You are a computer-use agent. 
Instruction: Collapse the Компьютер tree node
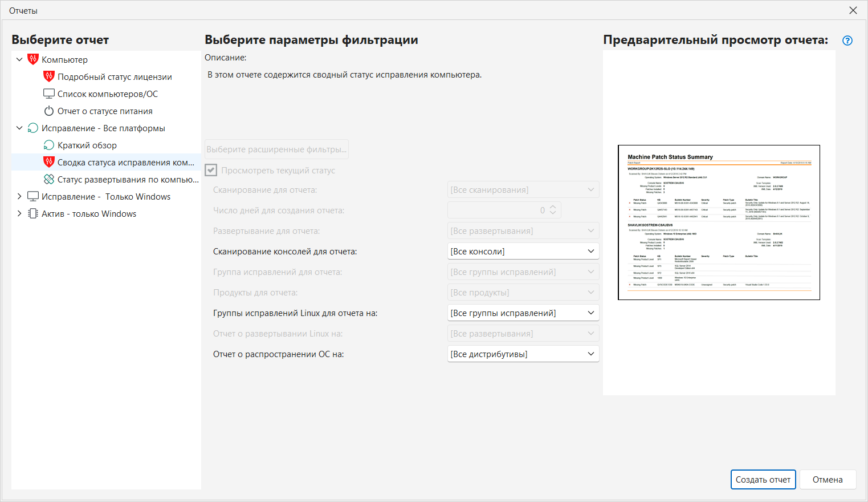pos(19,59)
